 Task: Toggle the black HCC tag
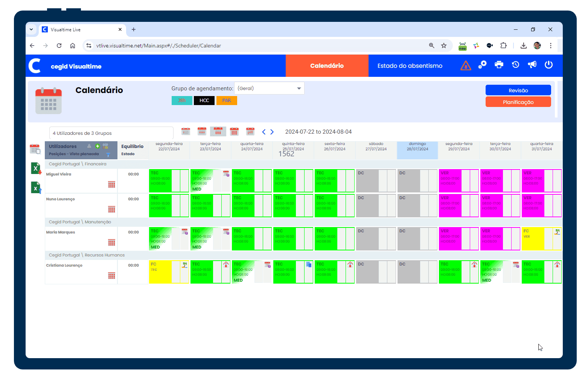click(x=204, y=101)
